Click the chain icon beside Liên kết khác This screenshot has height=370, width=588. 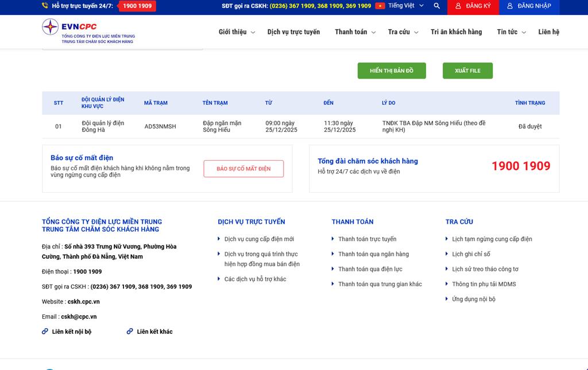point(130,332)
